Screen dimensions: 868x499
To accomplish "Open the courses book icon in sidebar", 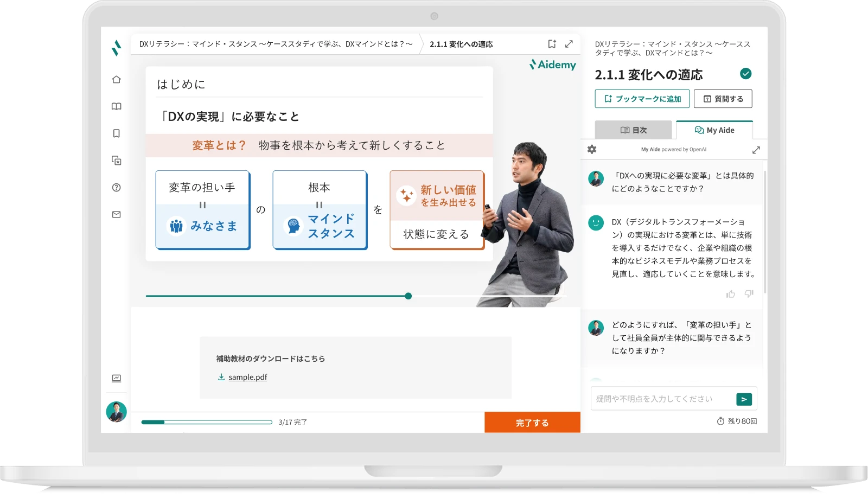I will (116, 107).
